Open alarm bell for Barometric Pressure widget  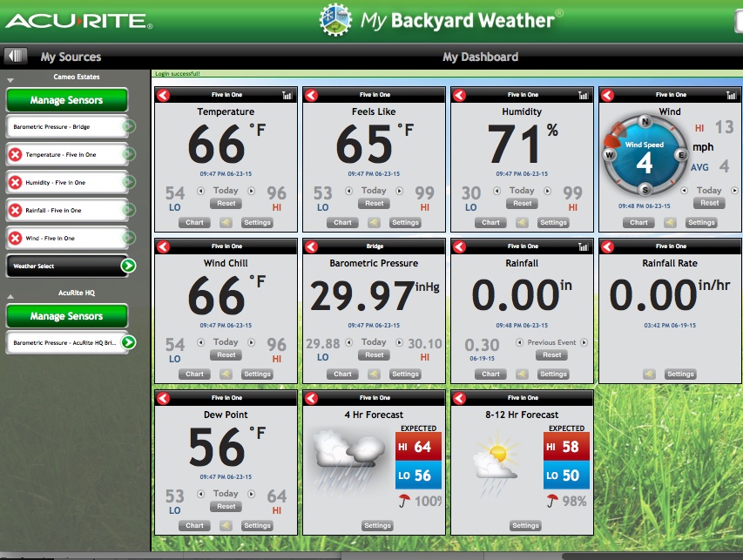click(x=374, y=374)
